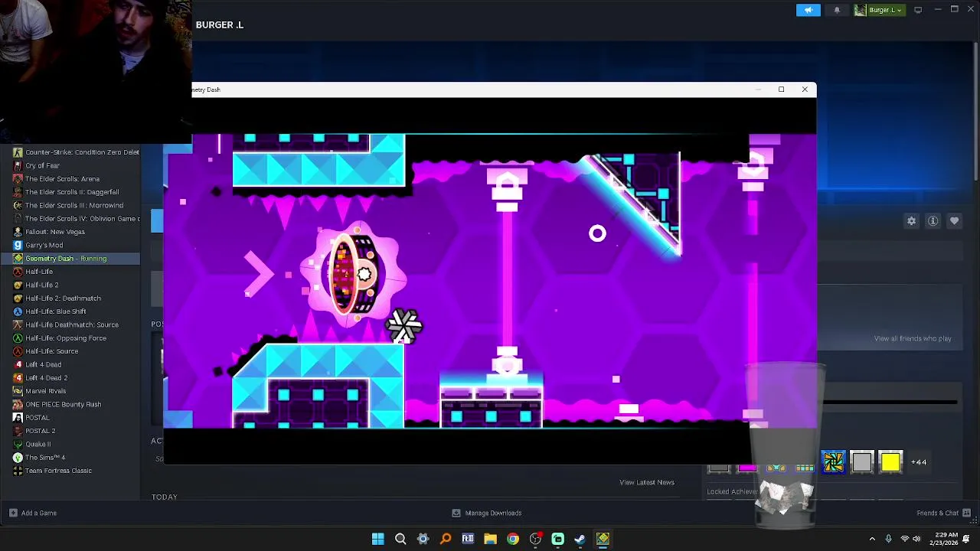Show hidden system tray icons
Screen dimensions: 980x551
pos(872,539)
